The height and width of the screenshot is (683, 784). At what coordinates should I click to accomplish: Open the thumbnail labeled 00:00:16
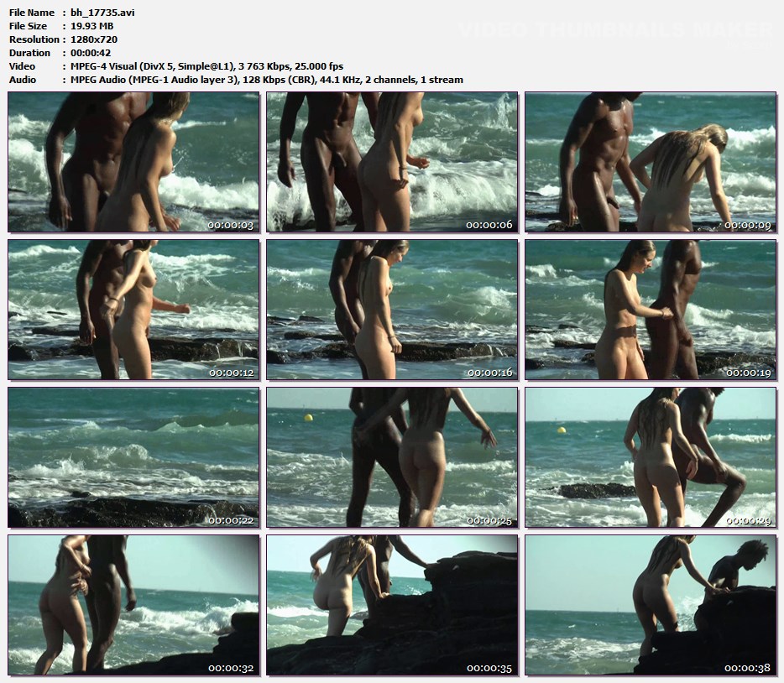coord(392,310)
